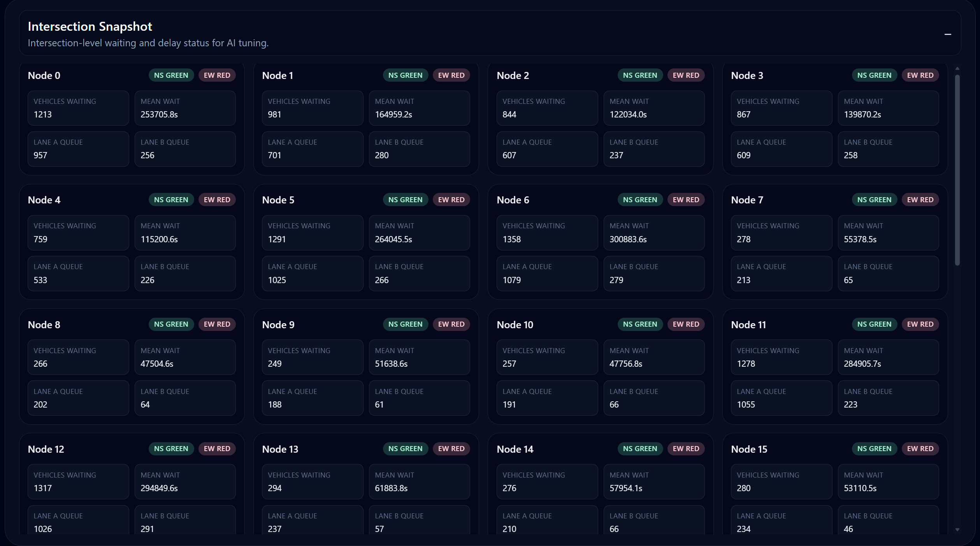Click Node 0 NS GREEN badge
This screenshot has height=546, width=980.
171,75
